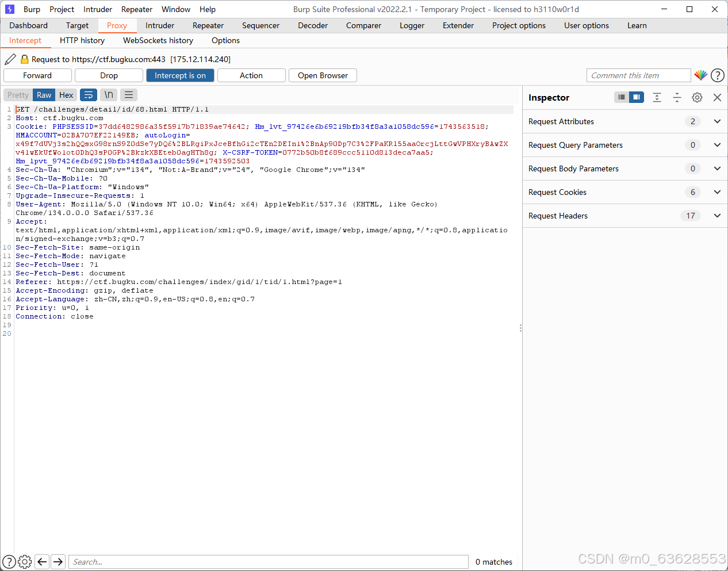This screenshot has width=728, height=571.
Task: Expand Request Body Parameters section
Action: click(x=625, y=168)
